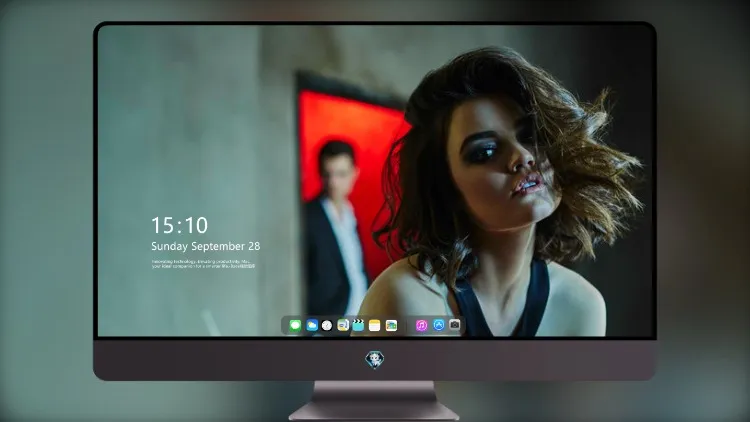Open the photo gallery app in dock
Screen dimensions: 750x422
(x=391, y=325)
